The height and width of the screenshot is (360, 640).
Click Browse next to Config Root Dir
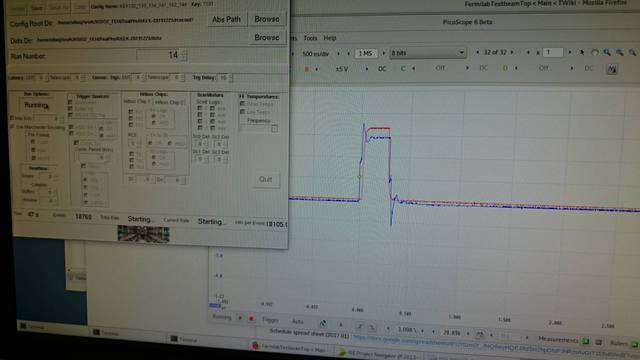click(267, 19)
